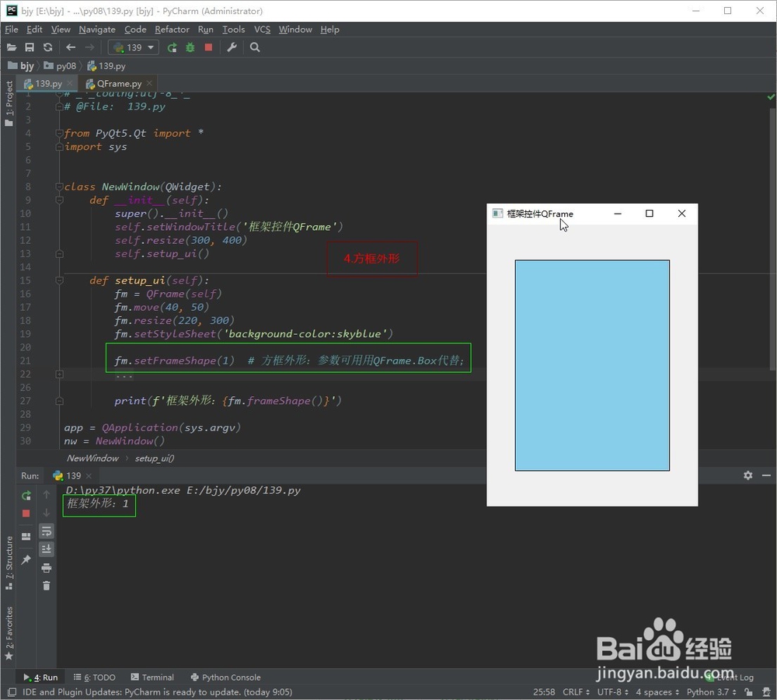Stop the running process in the toolbar
This screenshot has height=700, width=777.
tap(208, 47)
